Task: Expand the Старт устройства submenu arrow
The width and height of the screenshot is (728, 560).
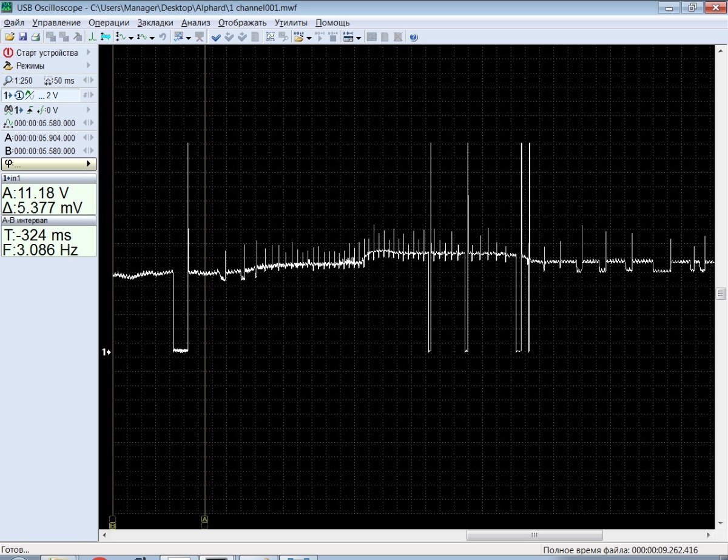Action: tap(89, 53)
